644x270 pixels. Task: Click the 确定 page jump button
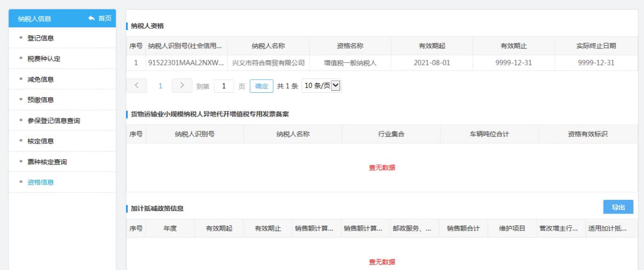pyautogui.click(x=261, y=86)
